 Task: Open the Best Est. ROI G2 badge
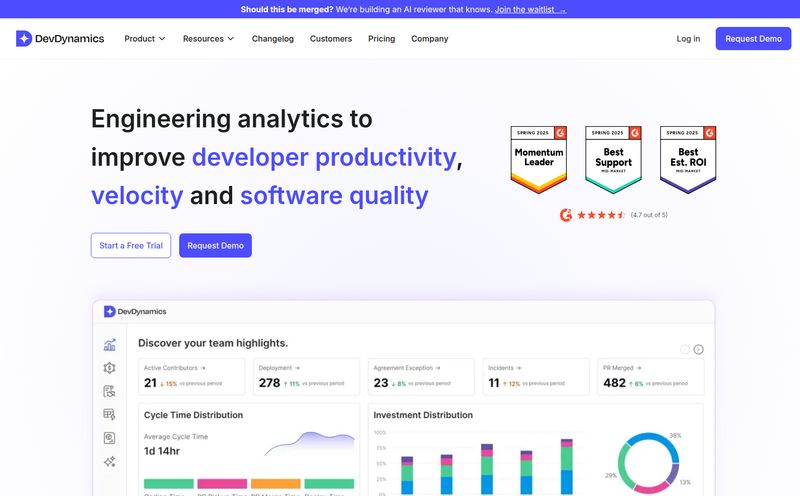pyautogui.click(x=688, y=159)
